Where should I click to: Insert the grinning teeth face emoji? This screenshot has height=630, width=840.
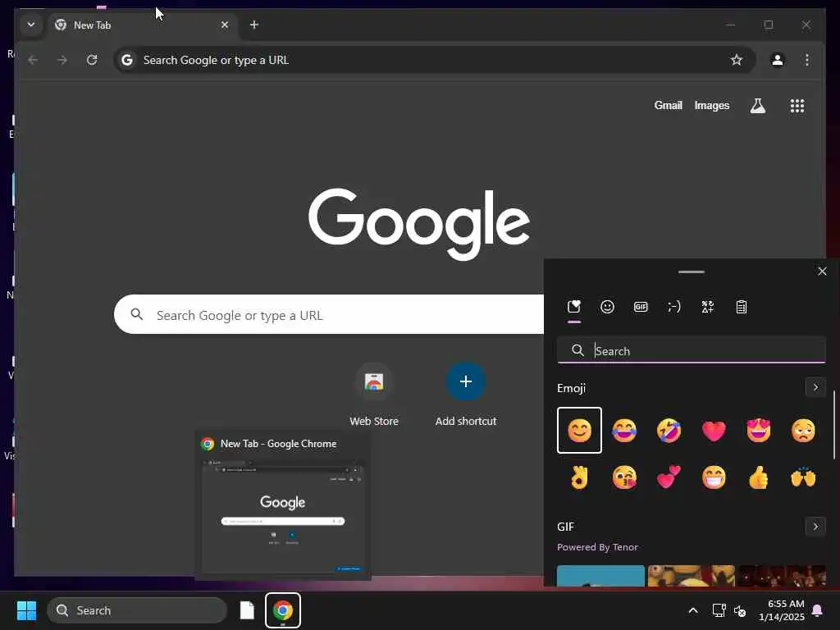[714, 477]
